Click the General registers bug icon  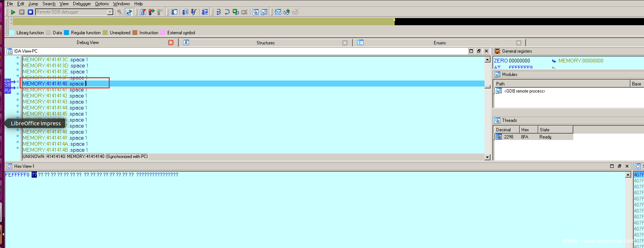(497, 51)
